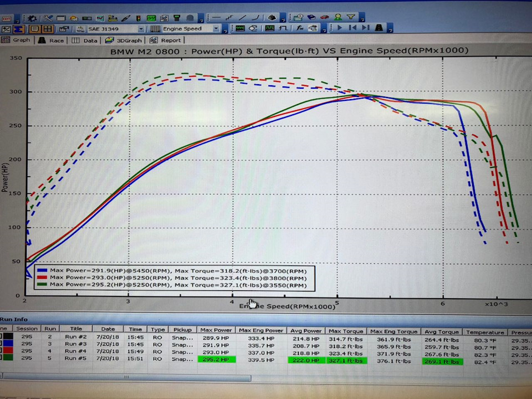The width and height of the screenshot is (532, 399).
Task: Expand overflow arrow after Engine Speed dropdown
Action: pos(225,29)
